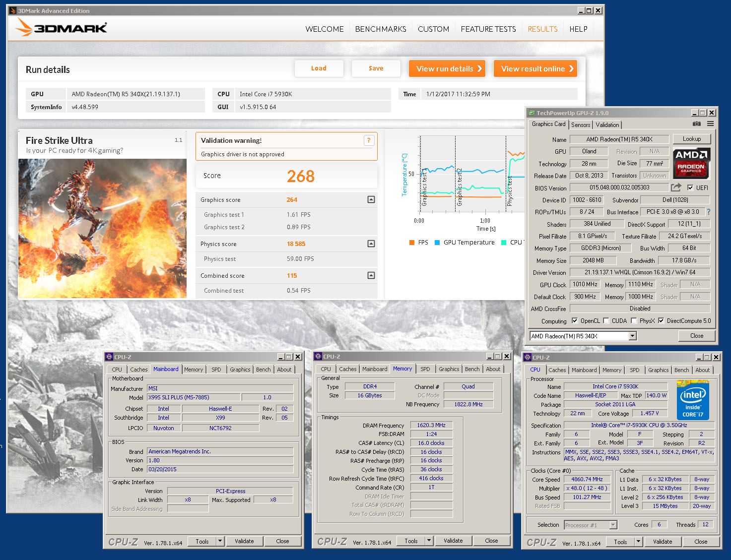Open Tools dropdown arrow in CPU-Z Memory window
Image resolution: width=731 pixels, height=560 pixels.
pyautogui.click(x=429, y=541)
